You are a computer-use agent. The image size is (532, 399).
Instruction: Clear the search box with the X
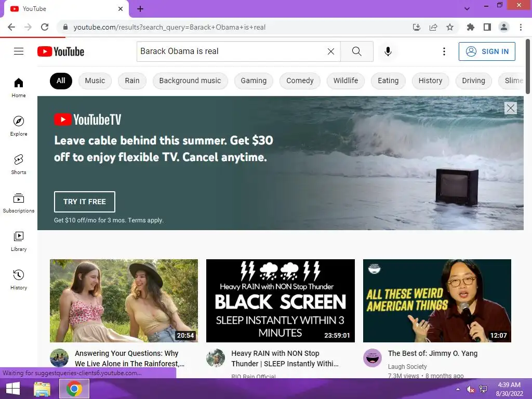pyautogui.click(x=331, y=51)
